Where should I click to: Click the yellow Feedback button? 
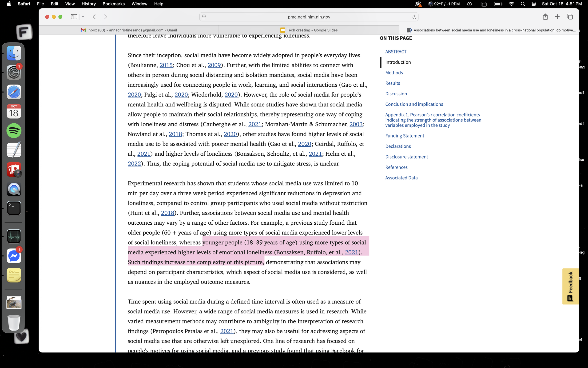click(x=570, y=286)
